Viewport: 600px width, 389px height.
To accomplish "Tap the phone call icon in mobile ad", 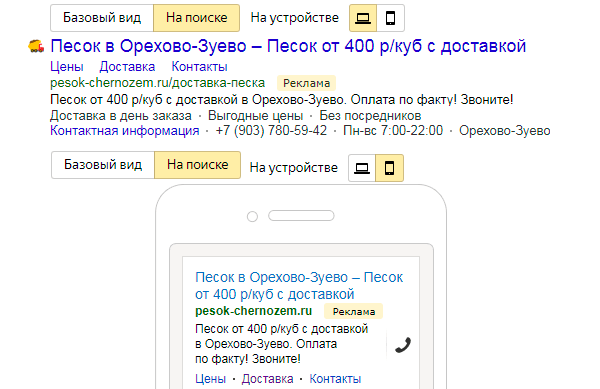I will click(403, 345).
